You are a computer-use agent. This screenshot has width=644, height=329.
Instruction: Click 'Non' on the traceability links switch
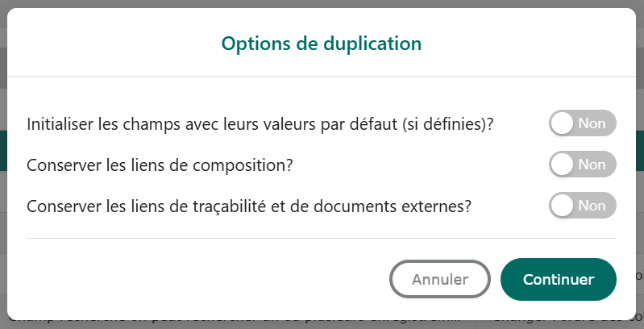[592, 205]
